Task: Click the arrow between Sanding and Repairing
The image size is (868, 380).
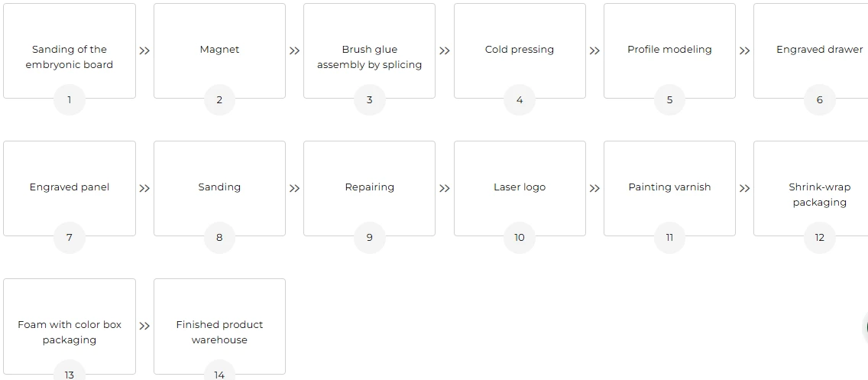Action: [294, 188]
